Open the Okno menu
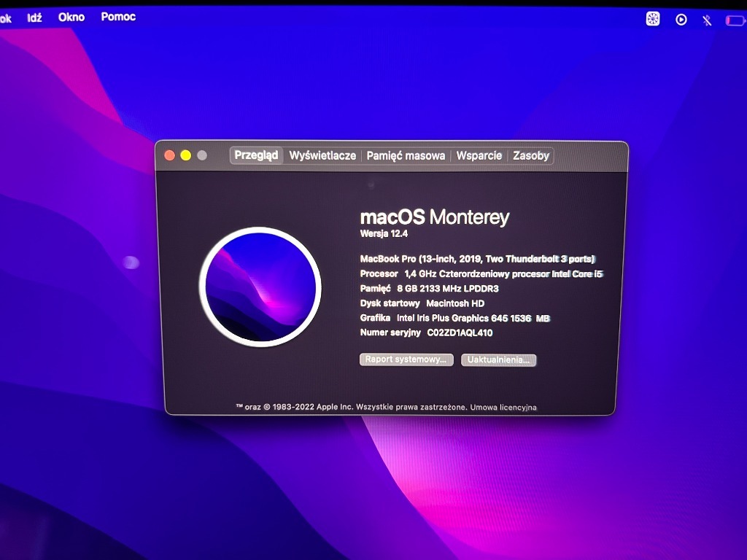Viewport: 747px width, 560px height. point(71,16)
